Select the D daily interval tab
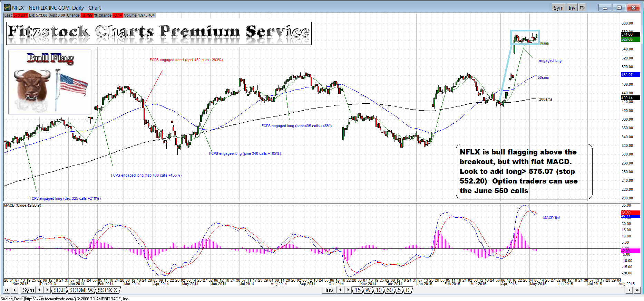The image size is (644, 301). [x=407, y=290]
